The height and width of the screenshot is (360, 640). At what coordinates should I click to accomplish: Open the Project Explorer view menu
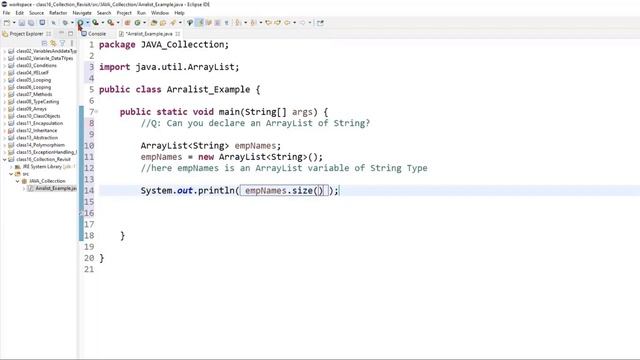[x=71, y=43]
